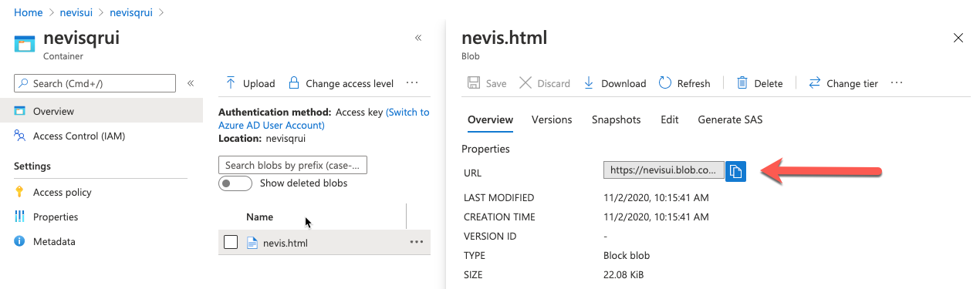Click the Download arrow icon
The height and width of the screenshot is (289, 980).
(x=589, y=82)
